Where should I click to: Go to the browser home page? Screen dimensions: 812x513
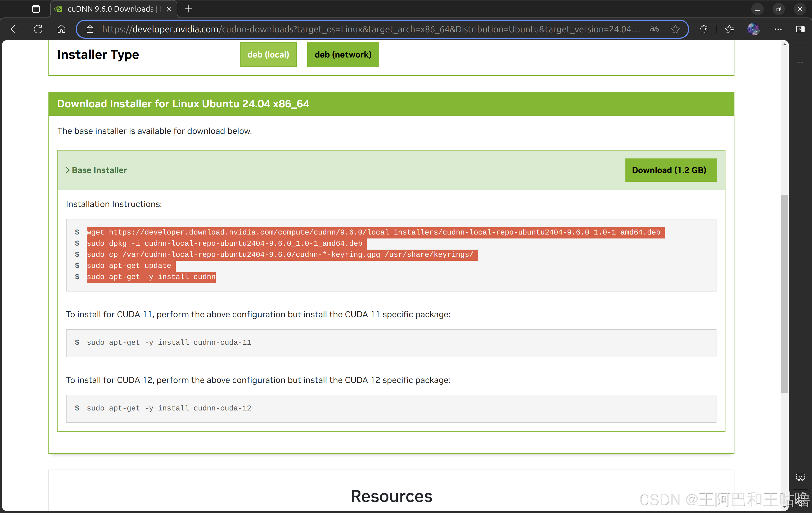point(61,29)
